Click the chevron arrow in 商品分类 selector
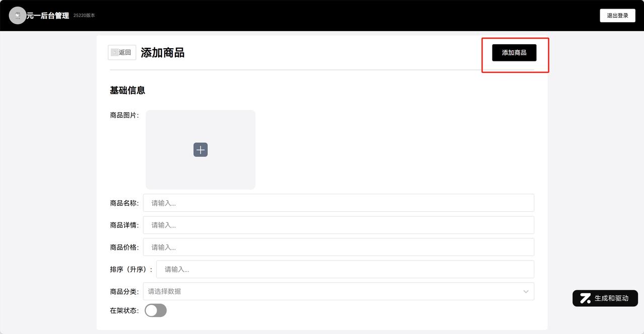644x334 pixels. tap(526, 292)
